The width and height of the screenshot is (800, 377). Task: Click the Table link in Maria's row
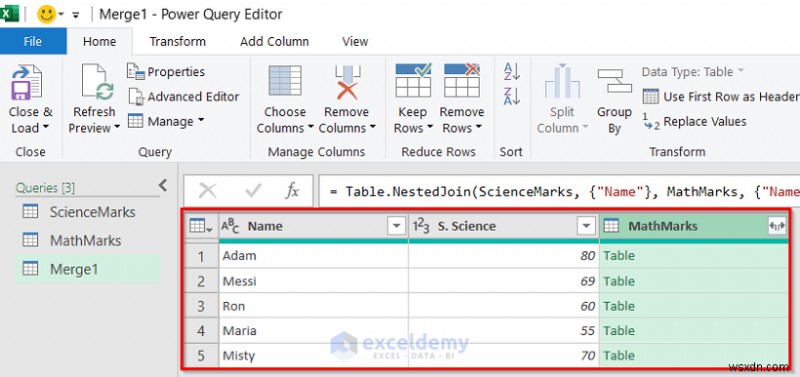(x=619, y=331)
